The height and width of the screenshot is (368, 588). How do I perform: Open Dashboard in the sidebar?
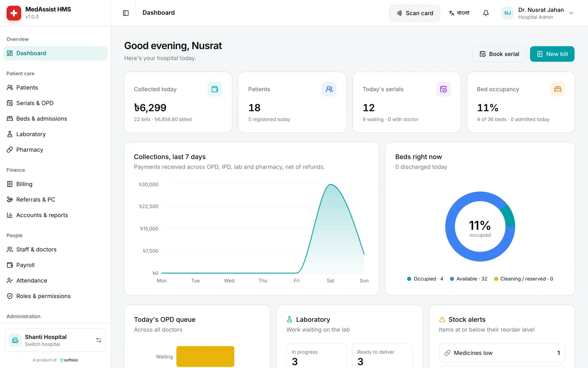coord(55,53)
